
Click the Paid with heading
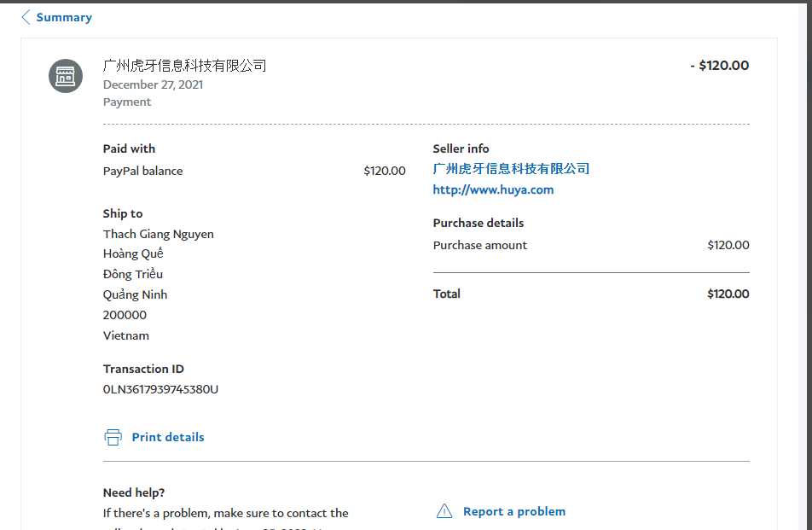pyautogui.click(x=129, y=149)
